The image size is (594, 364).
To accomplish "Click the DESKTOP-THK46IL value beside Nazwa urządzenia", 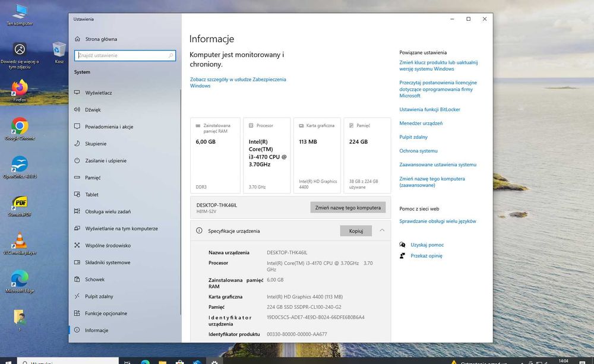I will 287,252.
